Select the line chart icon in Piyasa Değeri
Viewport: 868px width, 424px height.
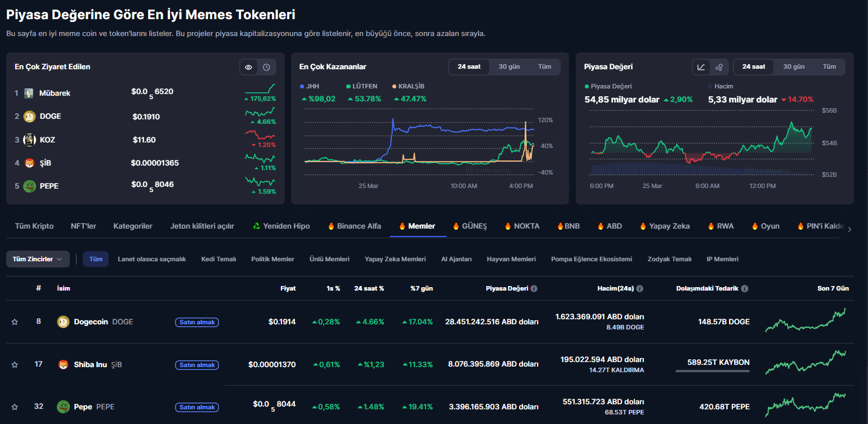point(701,67)
